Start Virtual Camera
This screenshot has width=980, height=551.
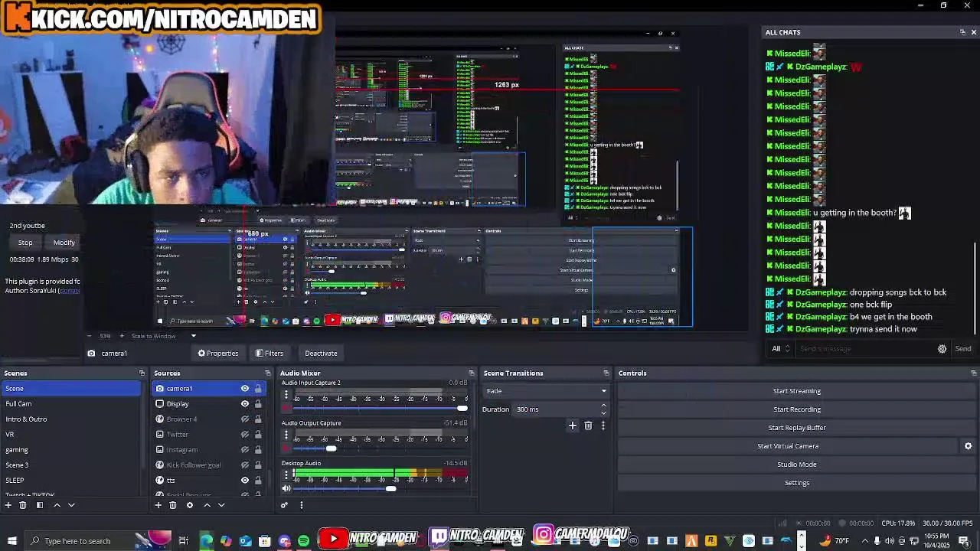click(x=788, y=446)
